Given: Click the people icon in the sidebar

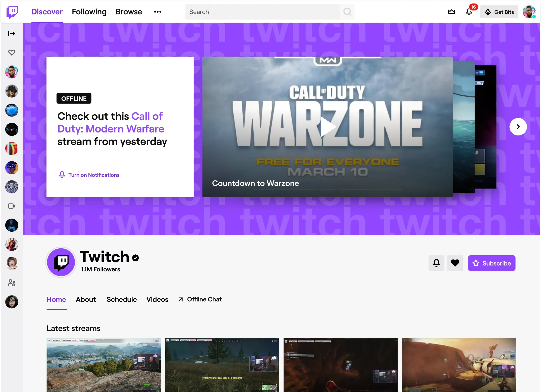Looking at the screenshot, I should click(11, 283).
